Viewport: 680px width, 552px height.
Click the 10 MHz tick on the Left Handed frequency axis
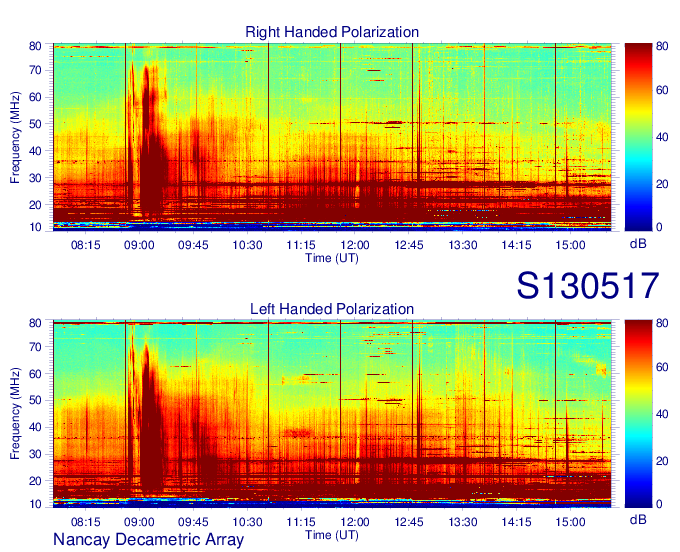click(35, 504)
